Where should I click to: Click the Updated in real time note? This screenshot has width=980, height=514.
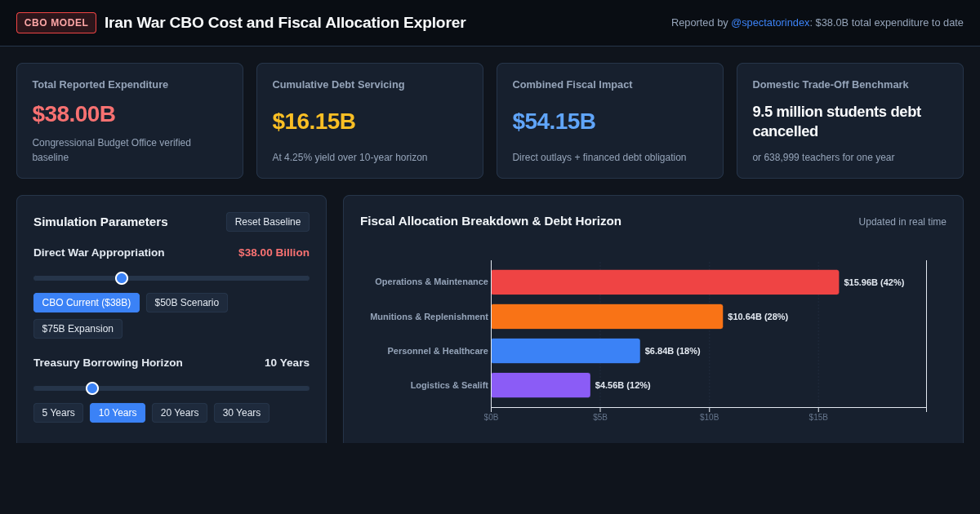coord(902,222)
